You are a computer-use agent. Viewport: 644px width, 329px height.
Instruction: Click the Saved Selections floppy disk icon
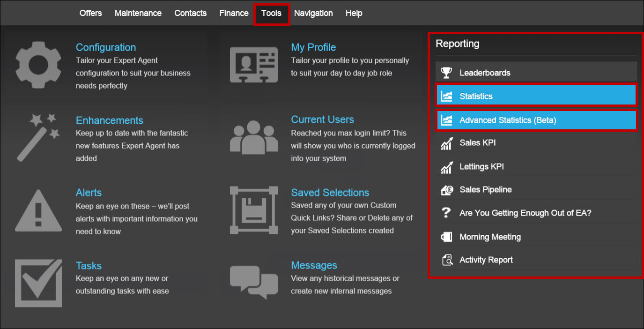coord(253,209)
